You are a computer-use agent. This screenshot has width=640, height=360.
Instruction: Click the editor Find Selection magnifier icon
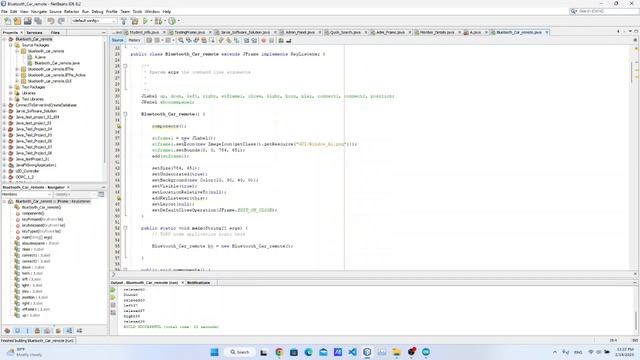point(181,40)
